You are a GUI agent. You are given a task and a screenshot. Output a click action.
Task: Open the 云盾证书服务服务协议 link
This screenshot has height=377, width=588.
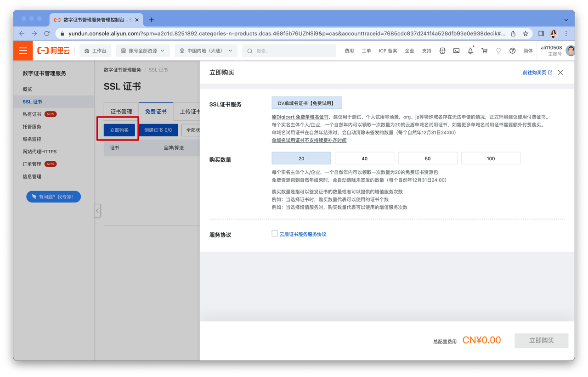[x=303, y=234]
